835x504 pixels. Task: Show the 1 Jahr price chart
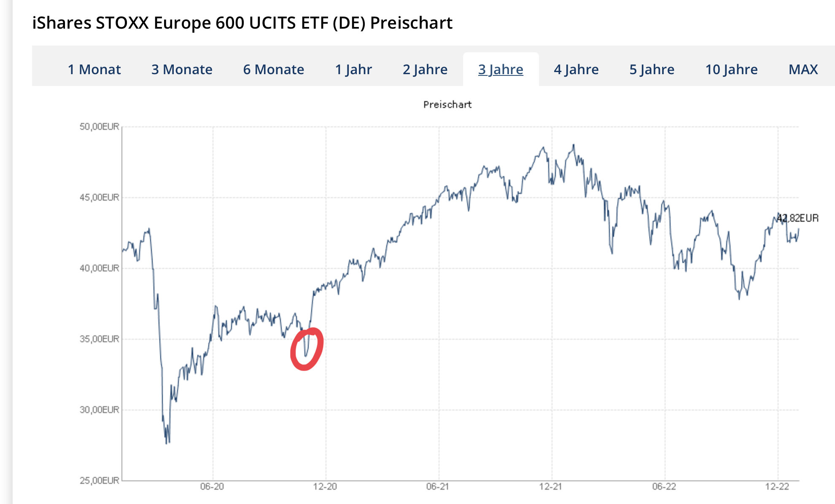click(353, 70)
